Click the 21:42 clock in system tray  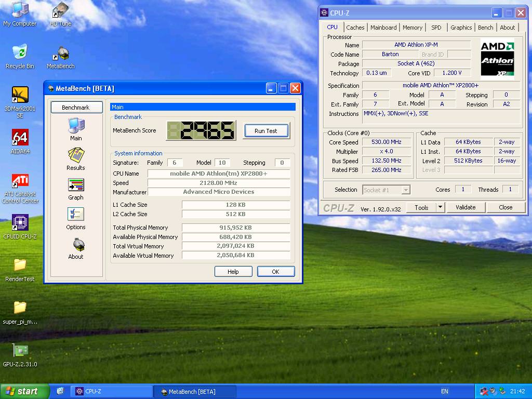point(517,391)
